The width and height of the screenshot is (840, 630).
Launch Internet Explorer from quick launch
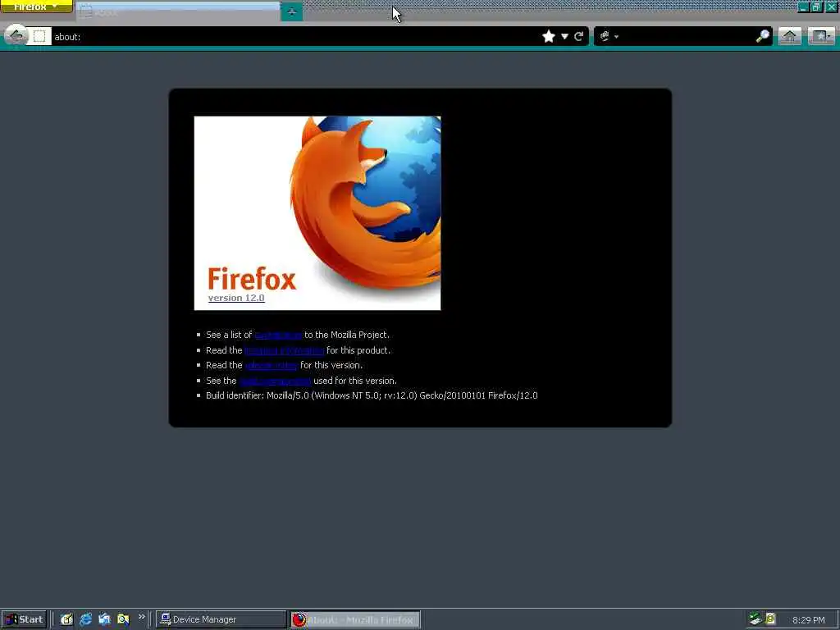85,619
